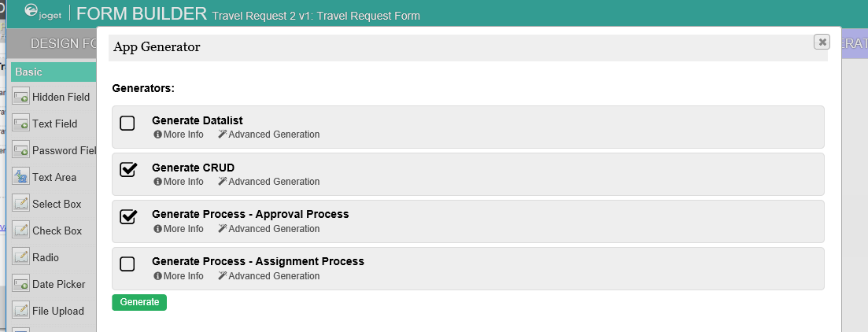Expand Advanced Generation for Approval Process
This screenshot has width=868, height=332.
pyautogui.click(x=269, y=229)
